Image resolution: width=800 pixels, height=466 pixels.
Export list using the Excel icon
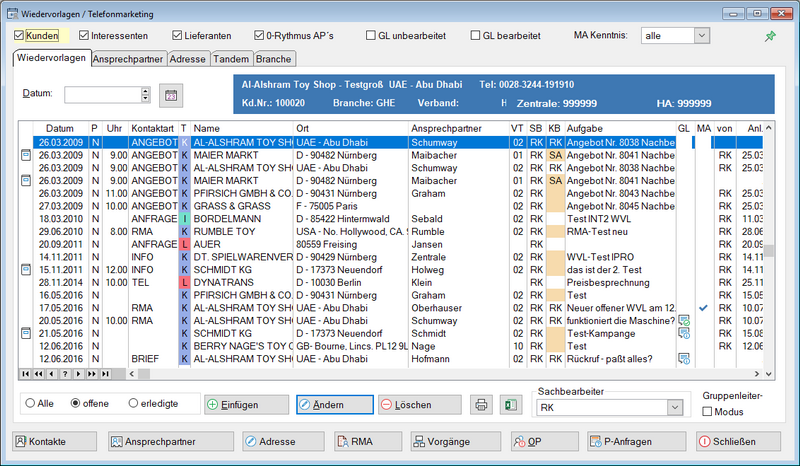(512, 404)
